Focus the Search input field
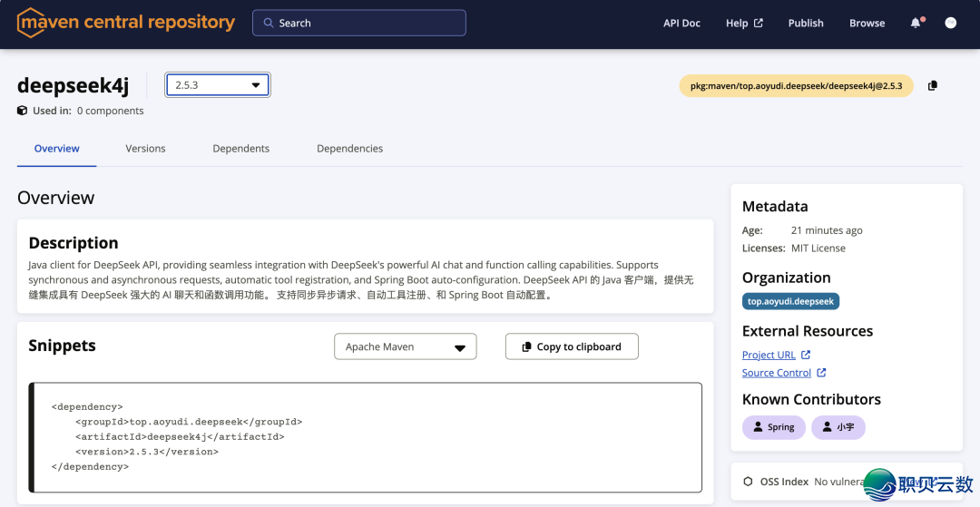Viewport: 980px width, 507px height. coord(359,23)
